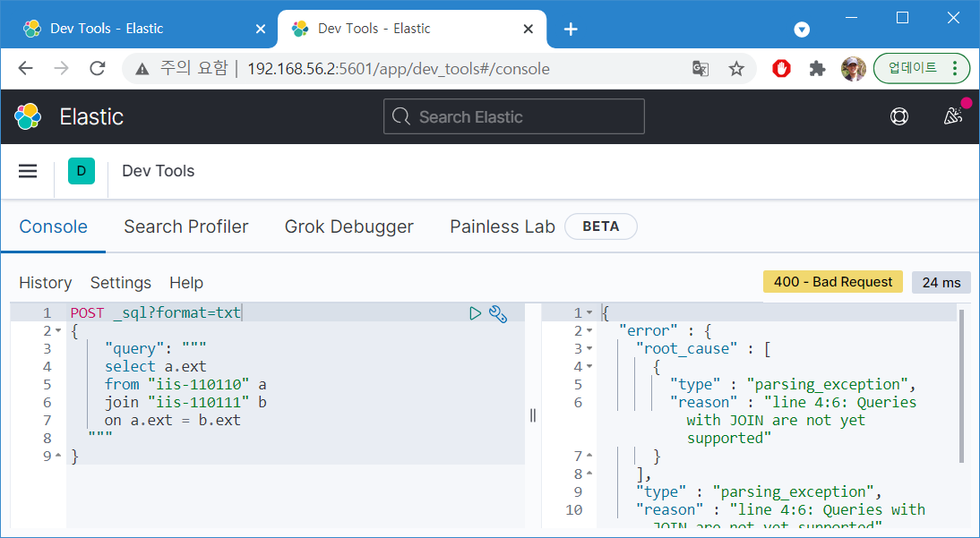Open the hamburger navigation menu
The image size is (980, 538).
coord(28,170)
